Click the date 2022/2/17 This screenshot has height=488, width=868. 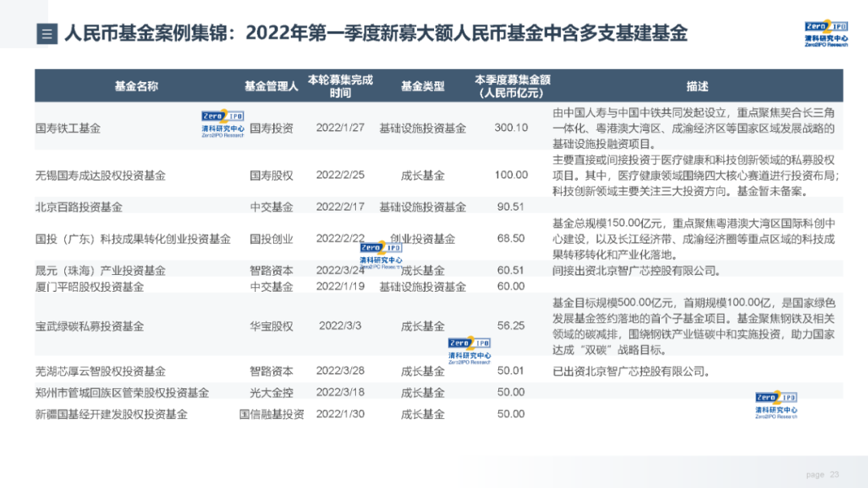click(x=341, y=207)
